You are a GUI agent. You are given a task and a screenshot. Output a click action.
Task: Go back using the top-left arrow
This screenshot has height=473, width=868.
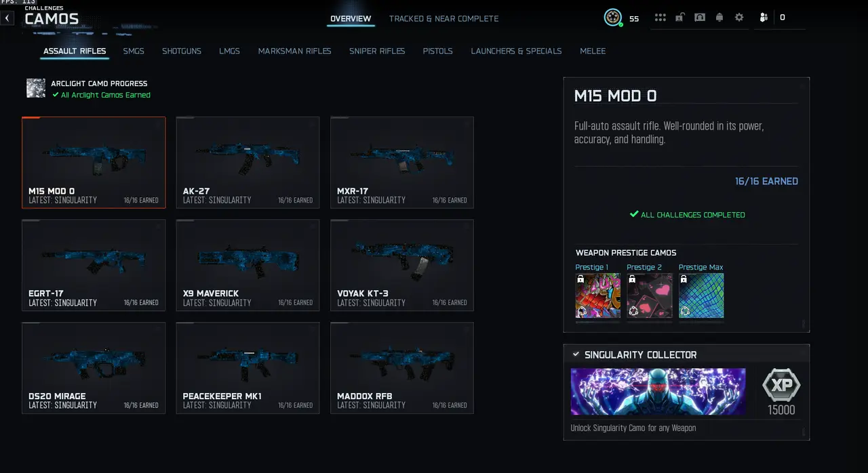pos(7,18)
